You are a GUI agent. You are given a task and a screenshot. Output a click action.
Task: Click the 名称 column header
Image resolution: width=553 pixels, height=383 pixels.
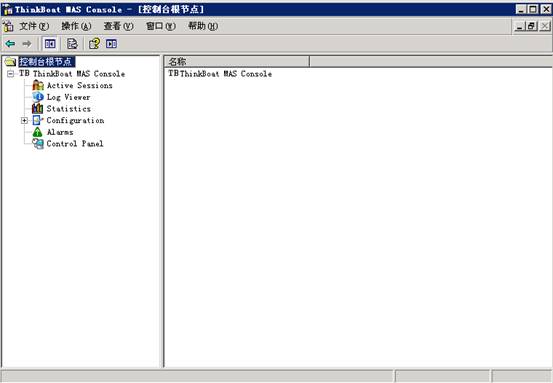[x=237, y=62]
